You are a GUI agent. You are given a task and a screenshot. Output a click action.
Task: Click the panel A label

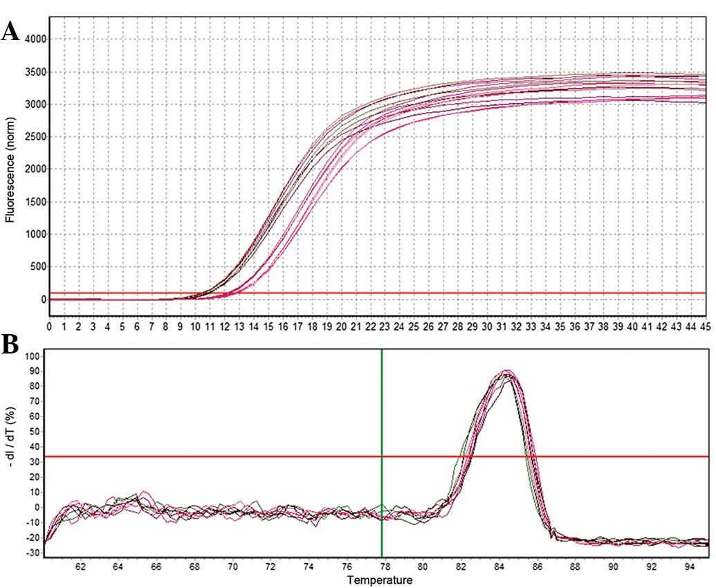tap(11, 32)
